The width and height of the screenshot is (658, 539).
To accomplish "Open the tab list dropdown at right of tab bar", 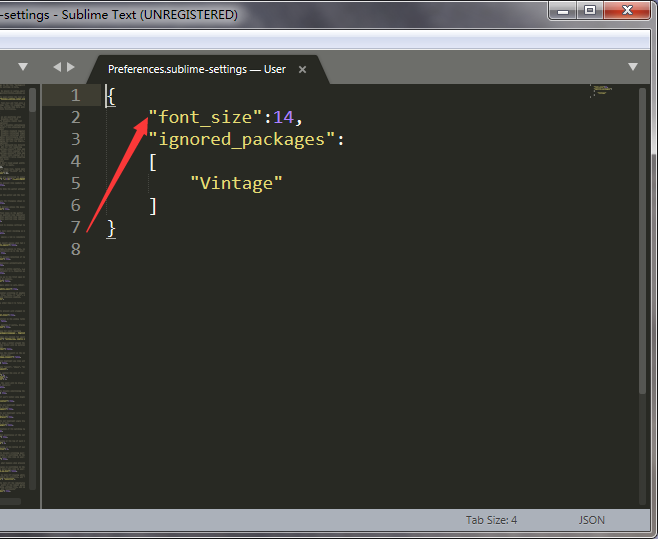I will pyautogui.click(x=633, y=67).
